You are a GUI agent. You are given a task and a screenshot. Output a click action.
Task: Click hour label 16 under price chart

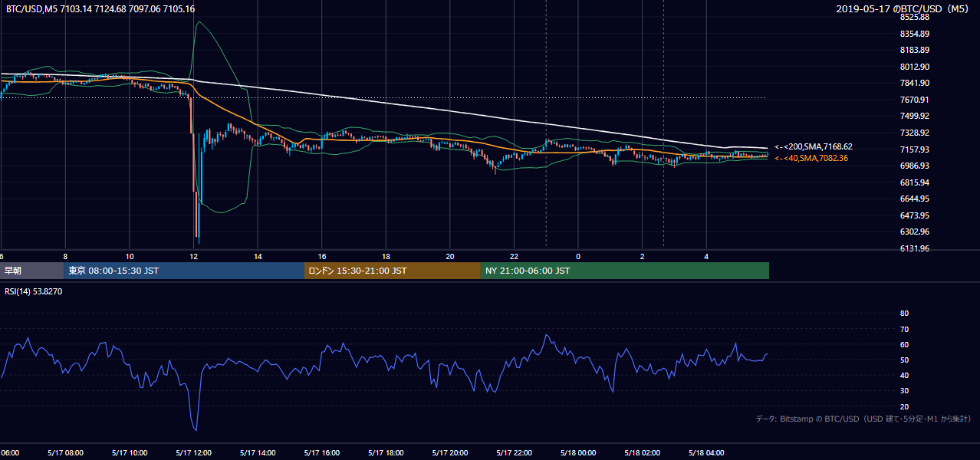pos(322,256)
